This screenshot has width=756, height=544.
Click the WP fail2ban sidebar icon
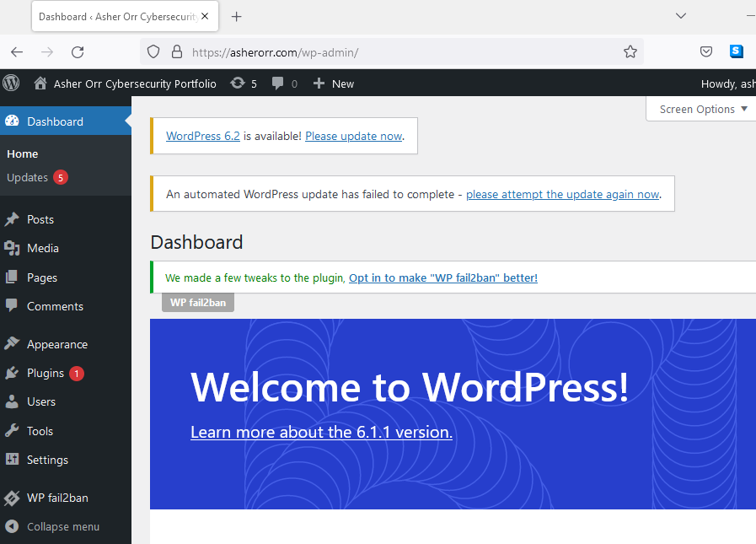point(12,498)
